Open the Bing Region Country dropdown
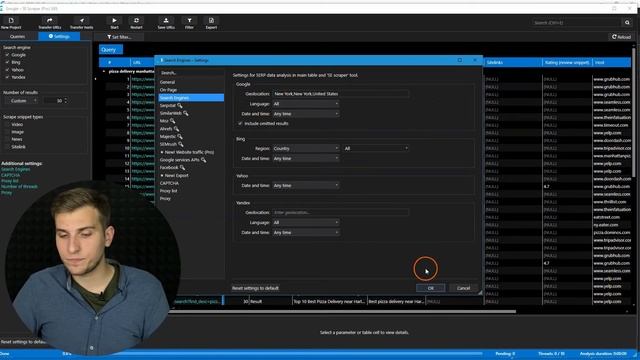 point(306,148)
